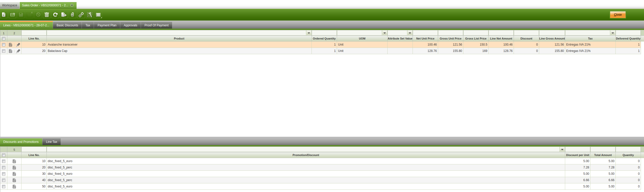Image resolution: width=644 pixels, height=192 pixels.
Task: Click the greyed-out save disk icon
Action: point(21,15)
